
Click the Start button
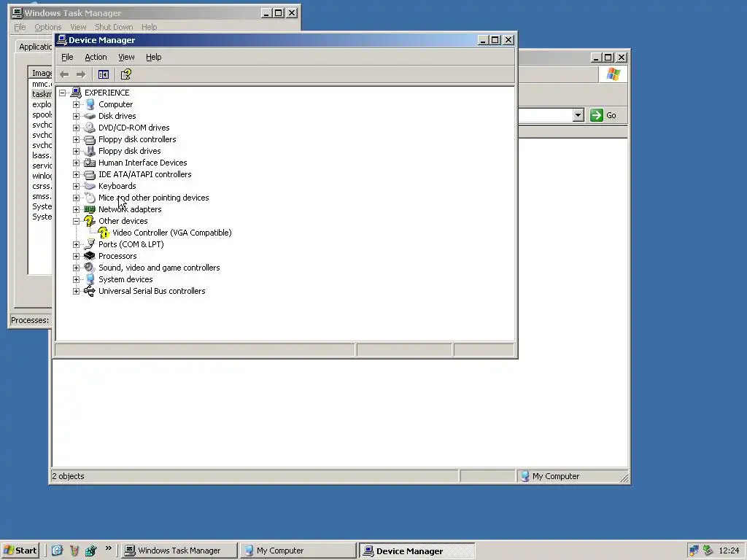click(x=20, y=551)
